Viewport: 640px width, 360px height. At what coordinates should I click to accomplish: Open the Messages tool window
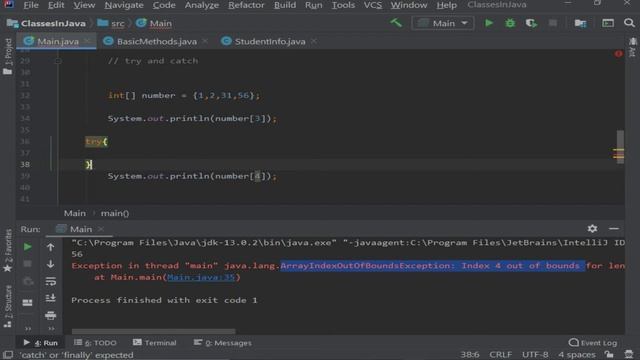click(x=222, y=343)
